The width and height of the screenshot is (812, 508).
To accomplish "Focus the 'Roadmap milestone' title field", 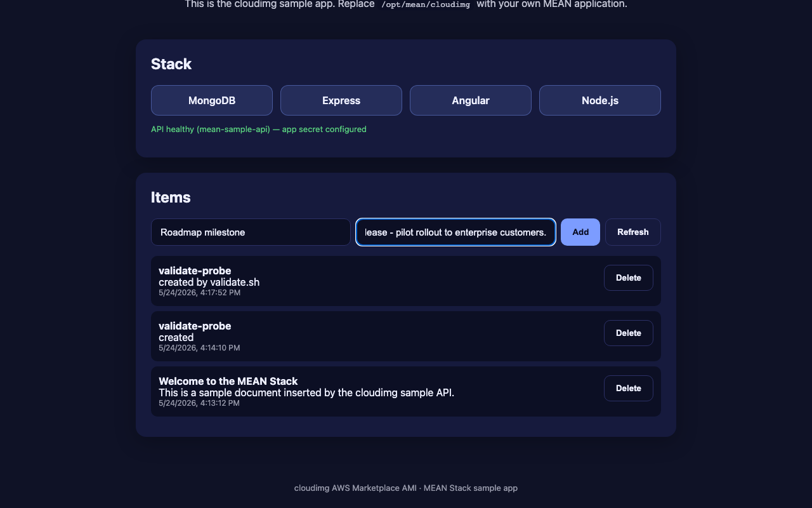I will [251, 232].
